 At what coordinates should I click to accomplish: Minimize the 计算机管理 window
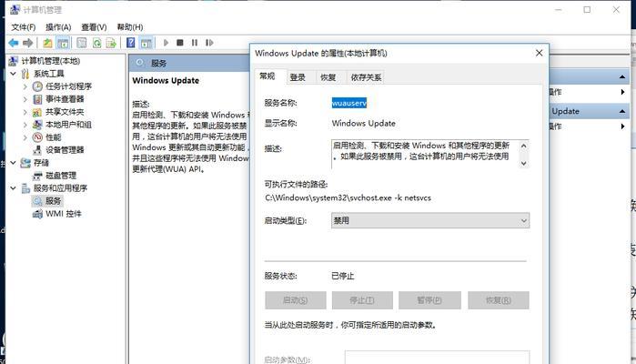(559, 10)
